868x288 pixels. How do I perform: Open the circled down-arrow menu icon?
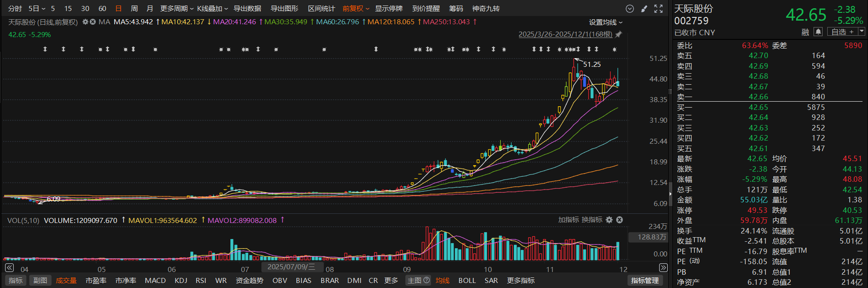click(630, 9)
